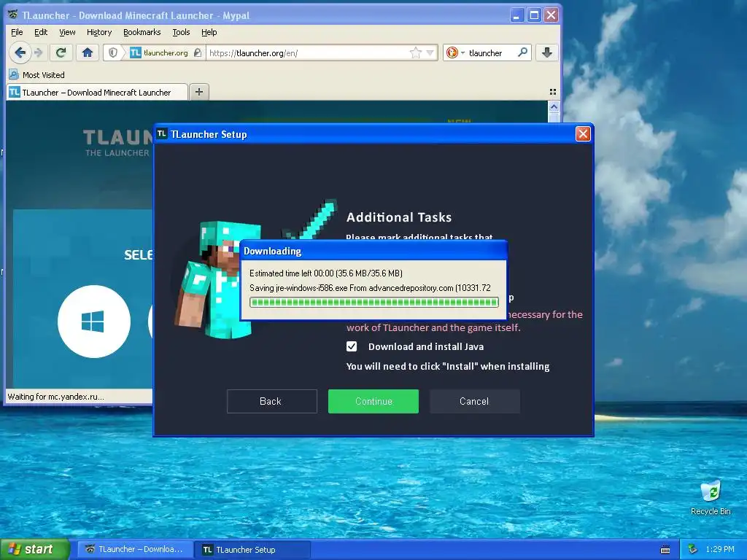Click the network tray icon
This screenshot has width=747, height=560.
(x=692, y=549)
